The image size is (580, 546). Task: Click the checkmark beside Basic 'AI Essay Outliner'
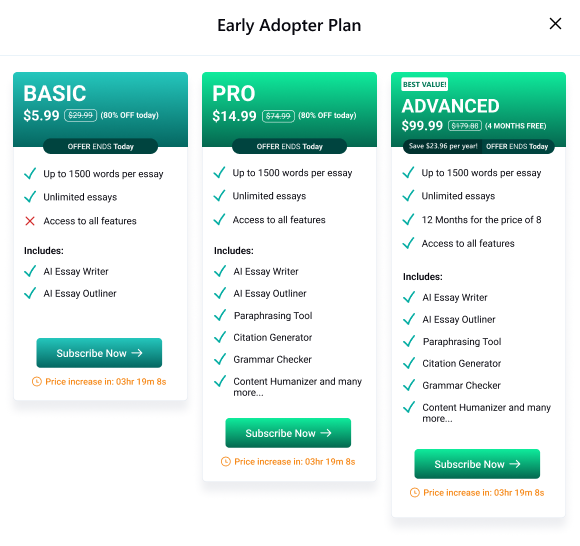[30, 293]
